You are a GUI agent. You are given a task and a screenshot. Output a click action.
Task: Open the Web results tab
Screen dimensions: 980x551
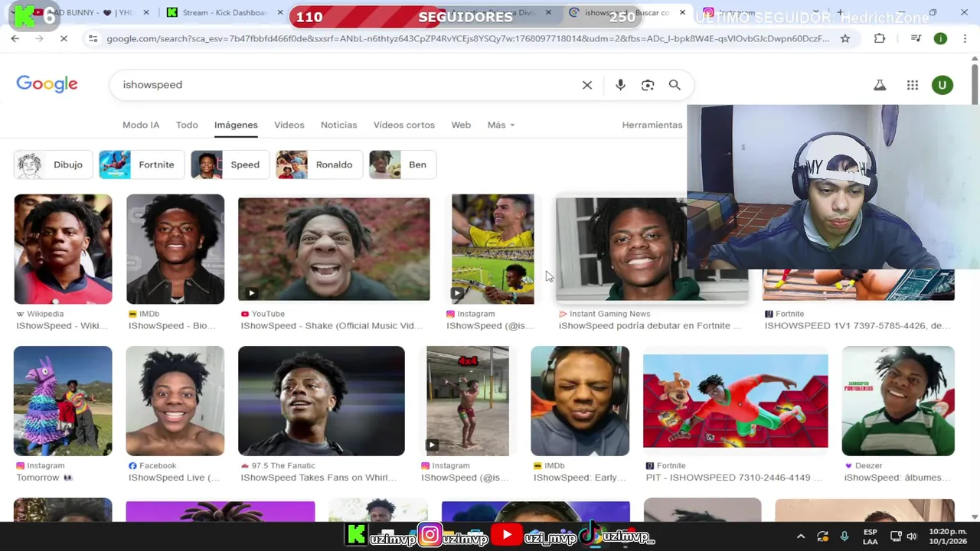tap(461, 125)
